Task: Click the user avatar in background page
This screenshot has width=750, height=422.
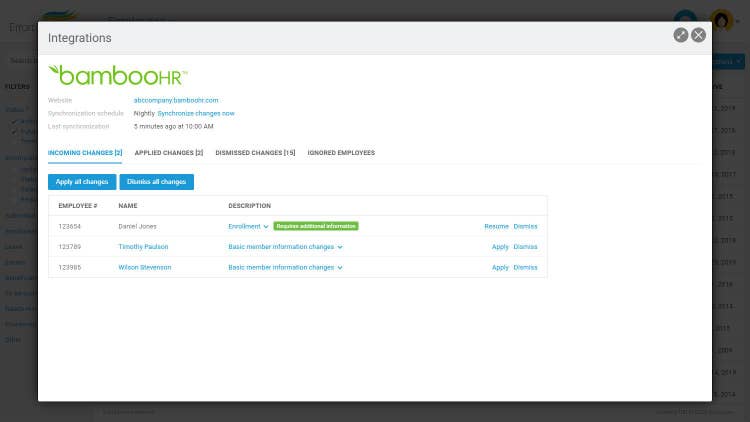Action: [721, 20]
